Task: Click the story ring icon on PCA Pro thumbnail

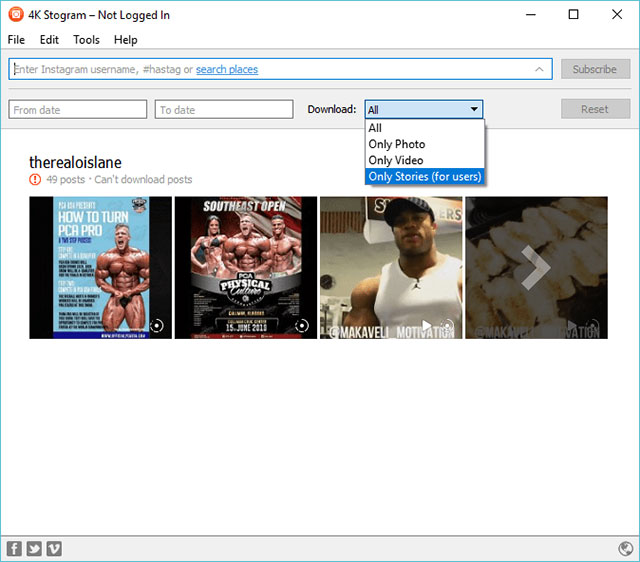Action: point(157,326)
